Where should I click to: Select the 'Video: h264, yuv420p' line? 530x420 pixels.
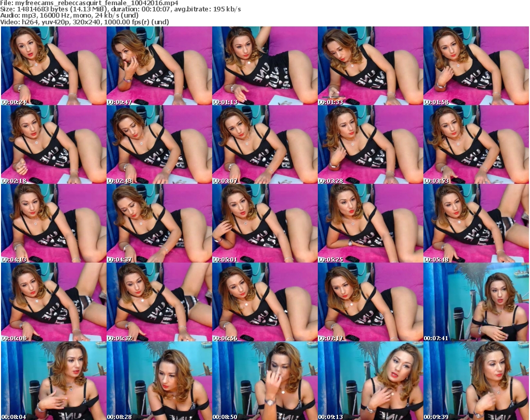[84, 22]
